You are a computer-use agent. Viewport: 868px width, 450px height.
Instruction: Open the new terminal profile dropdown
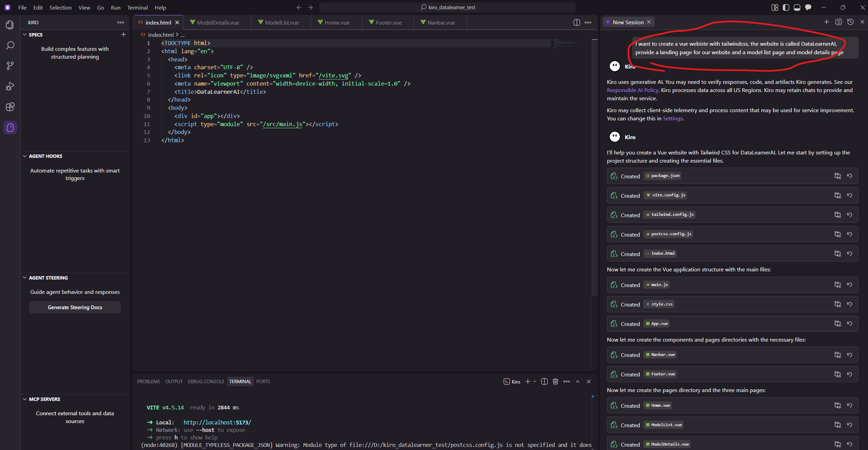click(534, 381)
